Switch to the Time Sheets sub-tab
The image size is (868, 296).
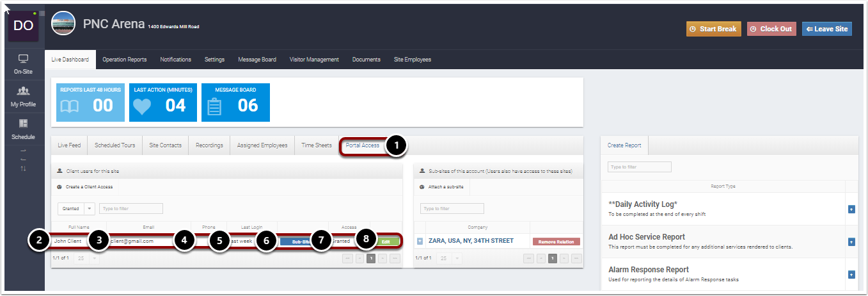click(317, 145)
